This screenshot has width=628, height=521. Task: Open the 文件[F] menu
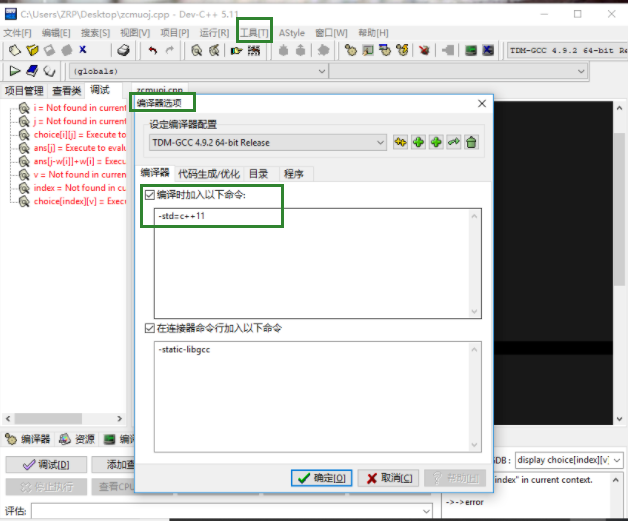pos(17,33)
